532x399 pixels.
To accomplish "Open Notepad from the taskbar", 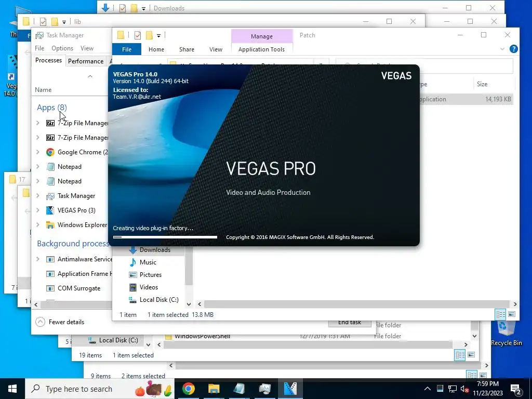I will pos(239,389).
